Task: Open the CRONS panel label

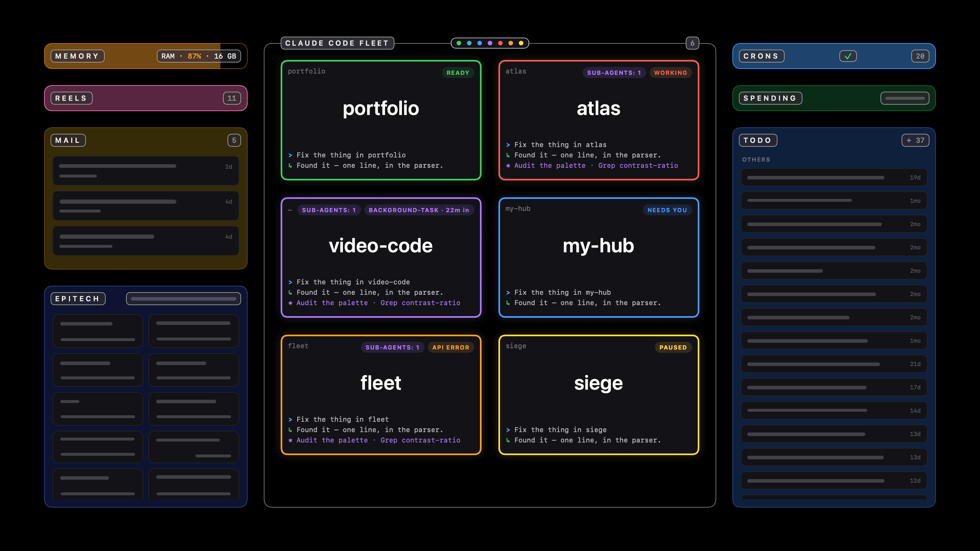Action: (761, 56)
